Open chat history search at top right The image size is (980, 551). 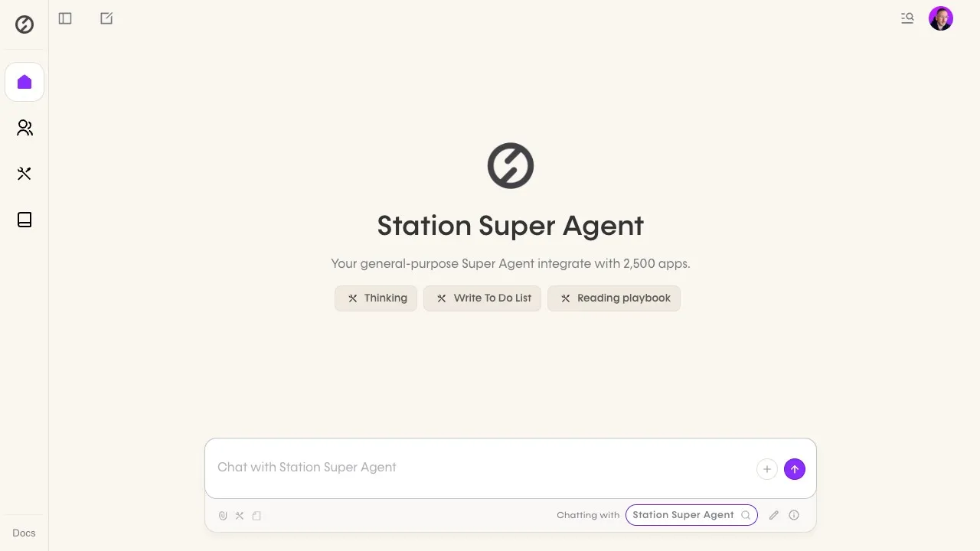907,18
